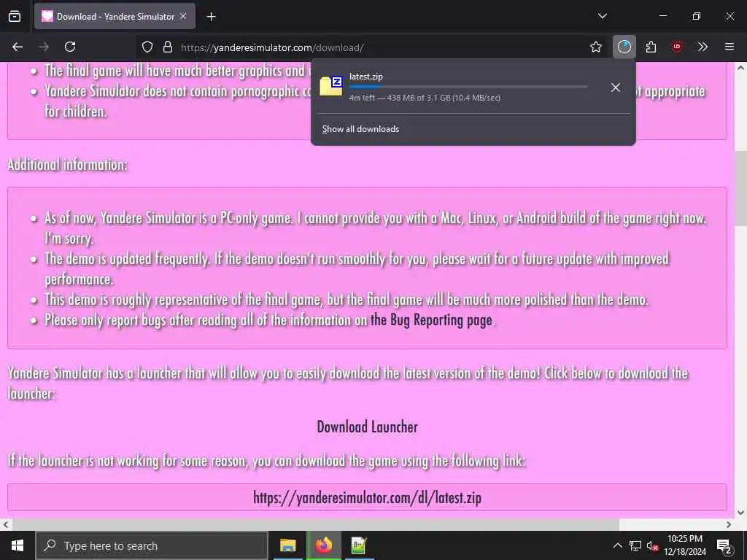Click the latest.zip file name
This screenshot has height=560, width=747.
pos(366,76)
